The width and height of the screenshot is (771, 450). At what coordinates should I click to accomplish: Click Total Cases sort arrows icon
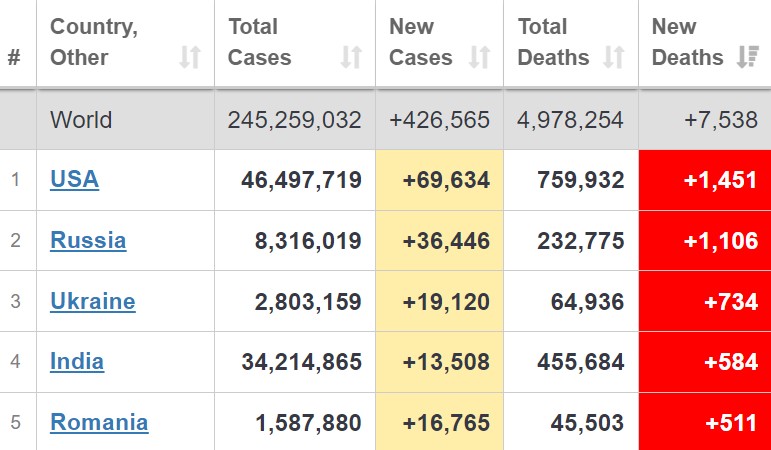(351, 57)
